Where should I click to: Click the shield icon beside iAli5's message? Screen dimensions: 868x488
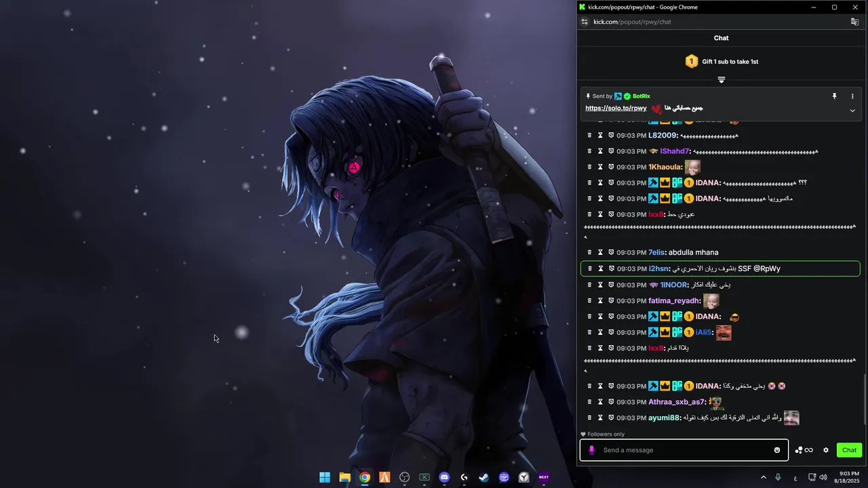click(611, 332)
